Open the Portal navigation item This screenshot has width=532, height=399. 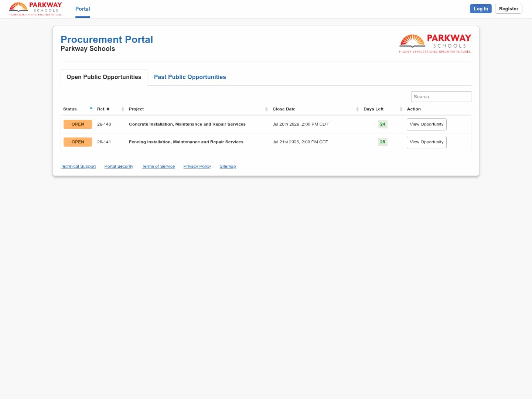click(83, 9)
